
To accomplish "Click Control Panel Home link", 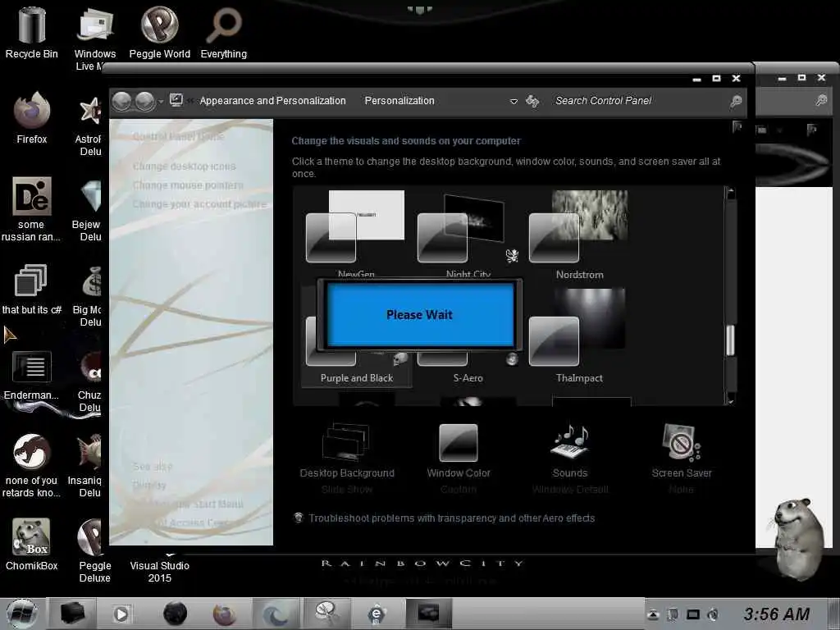I will tap(178, 136).
